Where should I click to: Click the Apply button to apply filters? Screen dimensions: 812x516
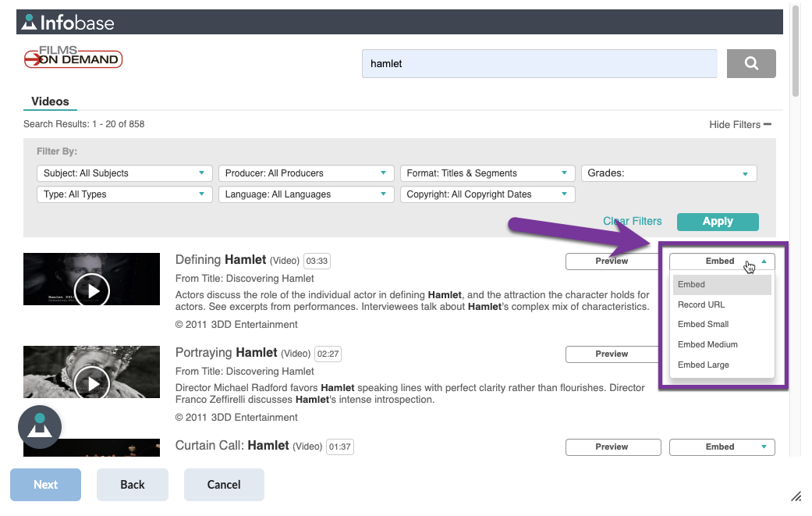(717, 221)
